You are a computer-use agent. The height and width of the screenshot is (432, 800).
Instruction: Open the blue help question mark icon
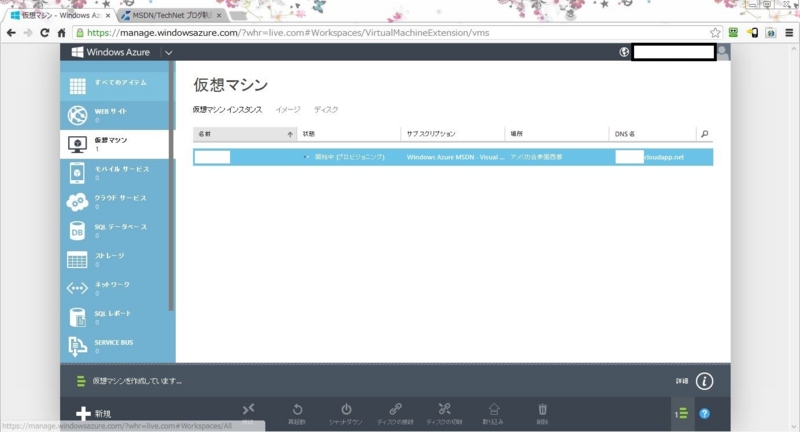point(705,414)
